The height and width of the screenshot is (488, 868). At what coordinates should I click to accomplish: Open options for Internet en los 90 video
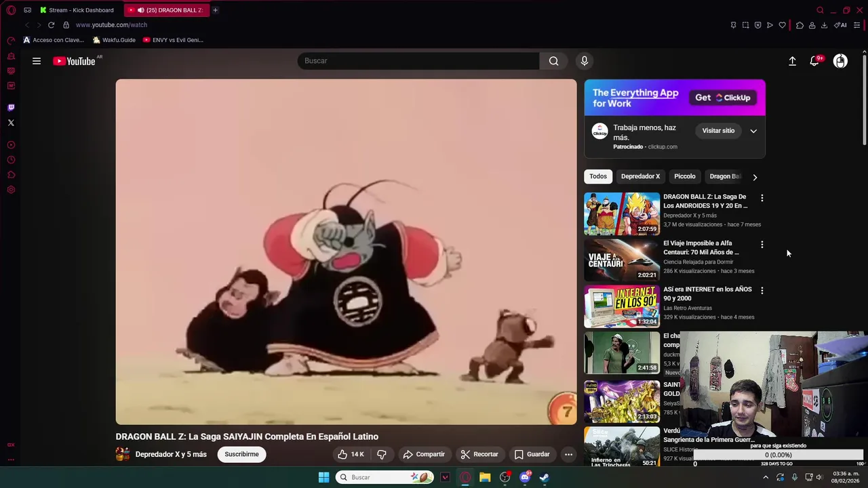tap(762, 290)
